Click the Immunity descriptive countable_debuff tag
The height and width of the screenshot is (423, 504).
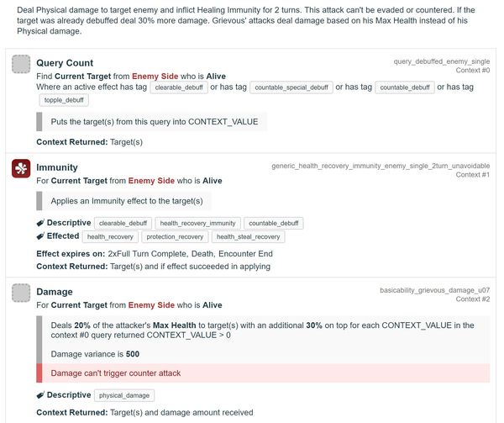coord(274,223)
